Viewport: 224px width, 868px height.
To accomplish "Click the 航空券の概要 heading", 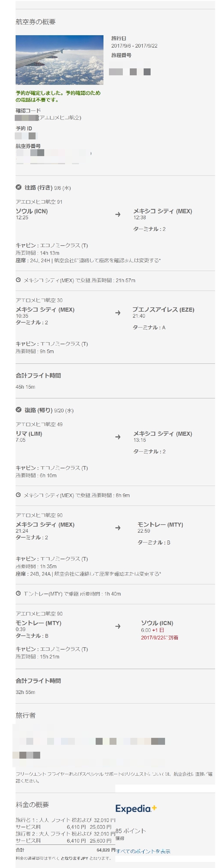I will click(36, 22).
